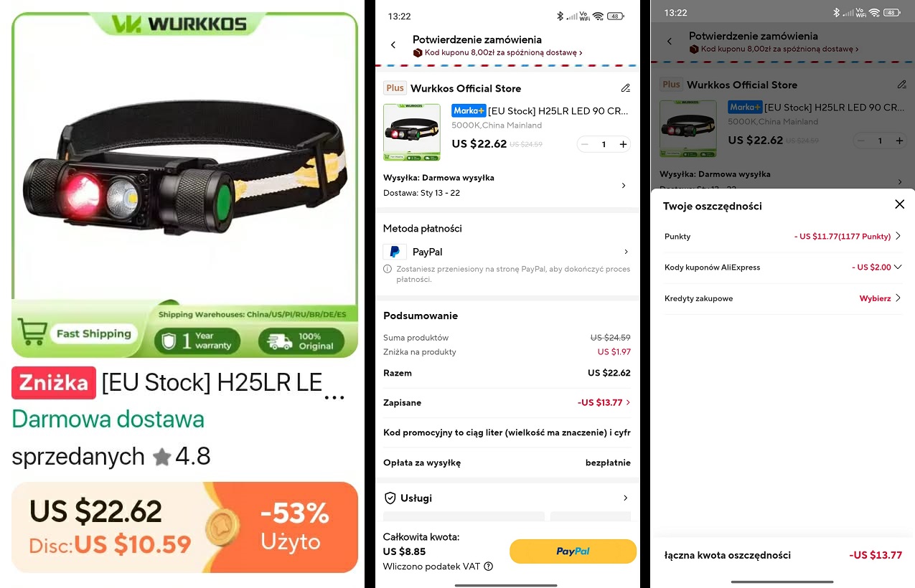
Task: Edit Wurkkos Official Store order note
Action: coord(626,88)
